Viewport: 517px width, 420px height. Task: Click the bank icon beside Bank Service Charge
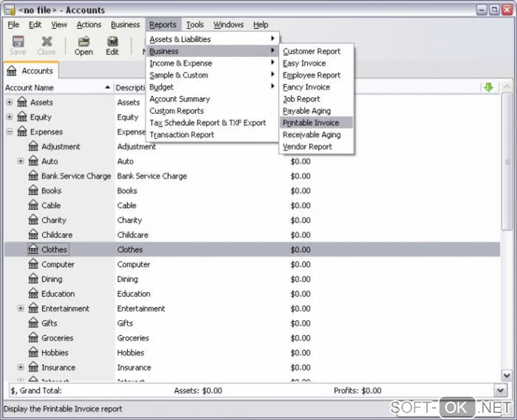click(33, 175)
